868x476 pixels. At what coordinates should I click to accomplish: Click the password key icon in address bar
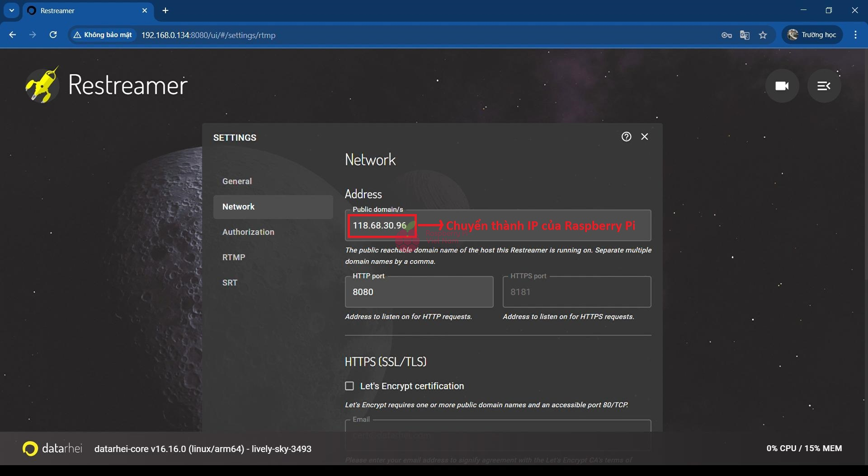(x=726, y=35)
